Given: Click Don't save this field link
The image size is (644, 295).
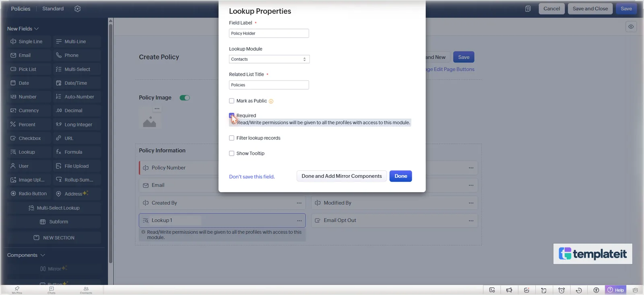Looking at the screenshot, I should 252,176.
